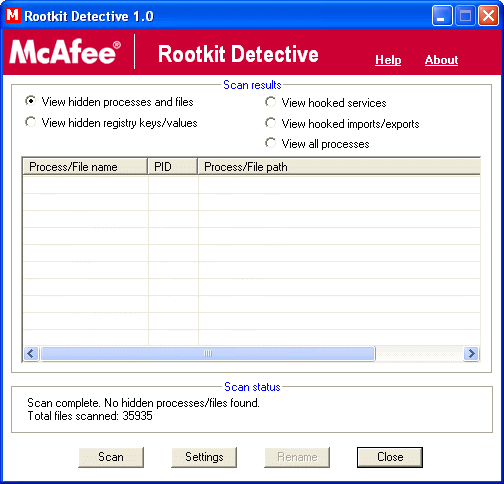Image resolution: width=504 pixels, height=484 pixels.
Task: Minimize the Rootkit Detective window
Action: coord(442,16)
